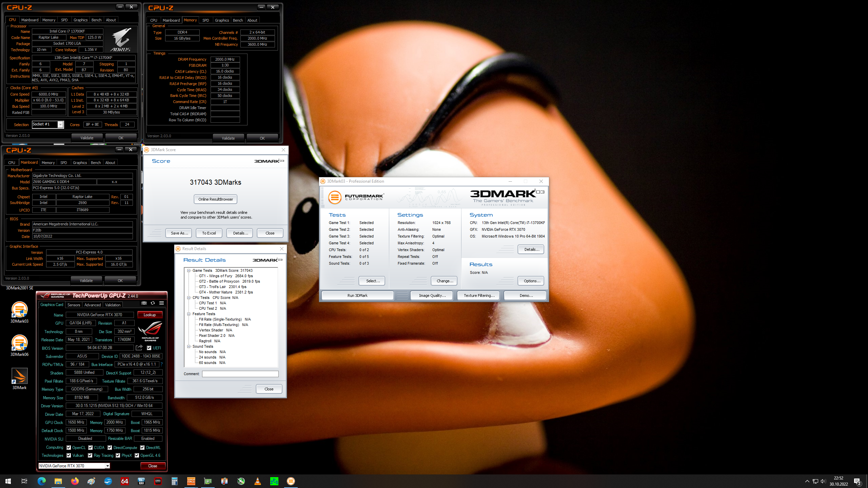Toggle the DirectML checkbox

(x=142, y=447)
